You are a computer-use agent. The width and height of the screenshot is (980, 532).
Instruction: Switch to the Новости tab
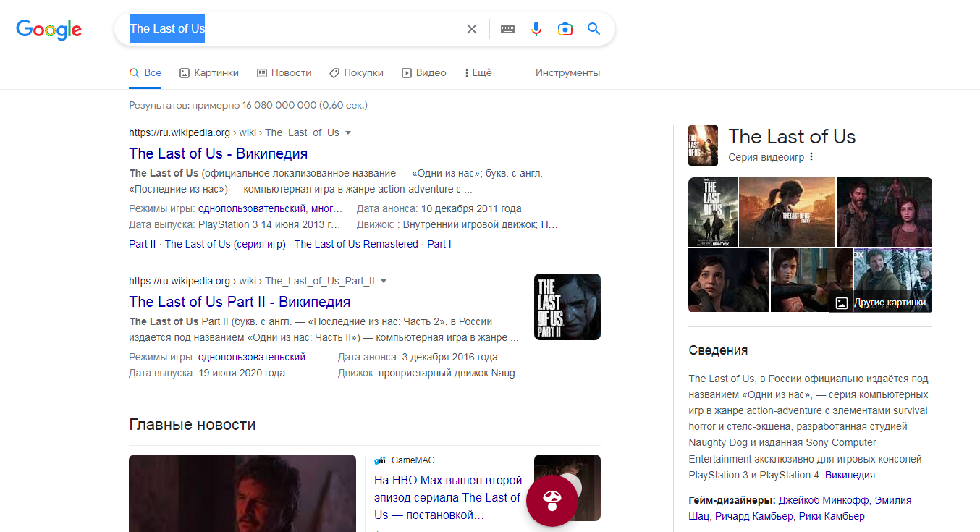pos(284,72)
